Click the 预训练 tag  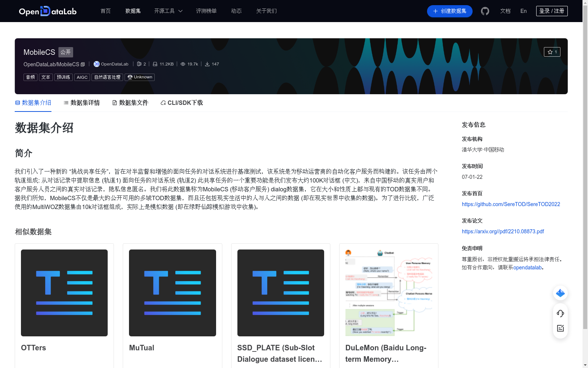point(64,77)
